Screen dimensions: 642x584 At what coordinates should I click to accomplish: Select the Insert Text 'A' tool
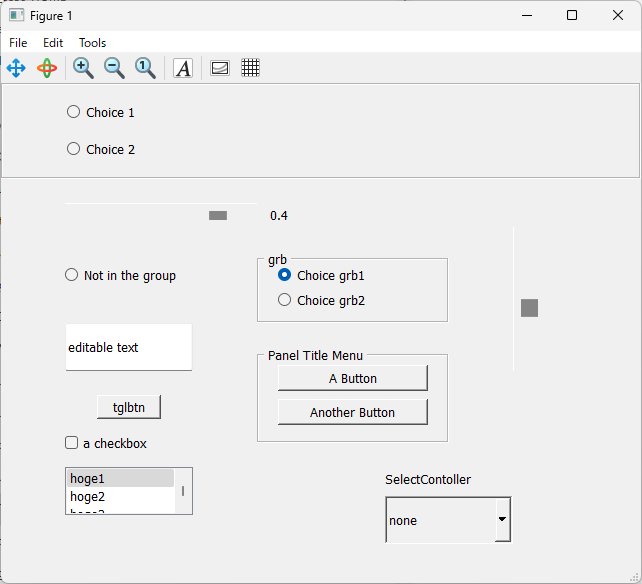click(183, 68)
